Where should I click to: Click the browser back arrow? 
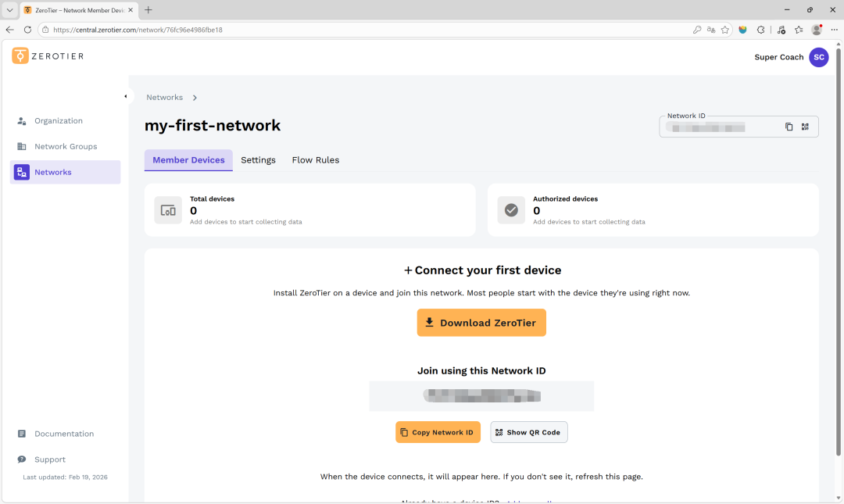tap(9, 30)
